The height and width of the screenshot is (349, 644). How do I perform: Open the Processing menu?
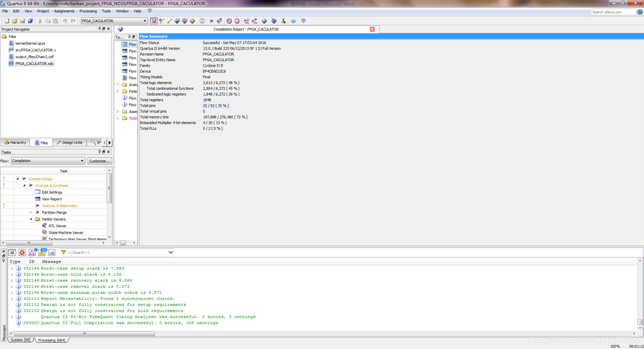click(88, 11)
